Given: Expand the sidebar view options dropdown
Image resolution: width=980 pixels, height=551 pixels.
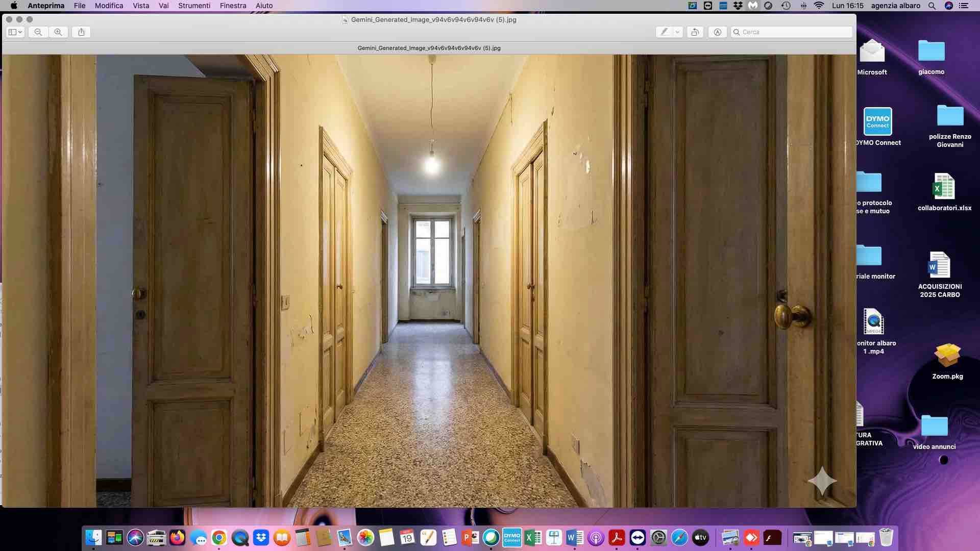Looking at the screenshot, I should pos(15,32).
